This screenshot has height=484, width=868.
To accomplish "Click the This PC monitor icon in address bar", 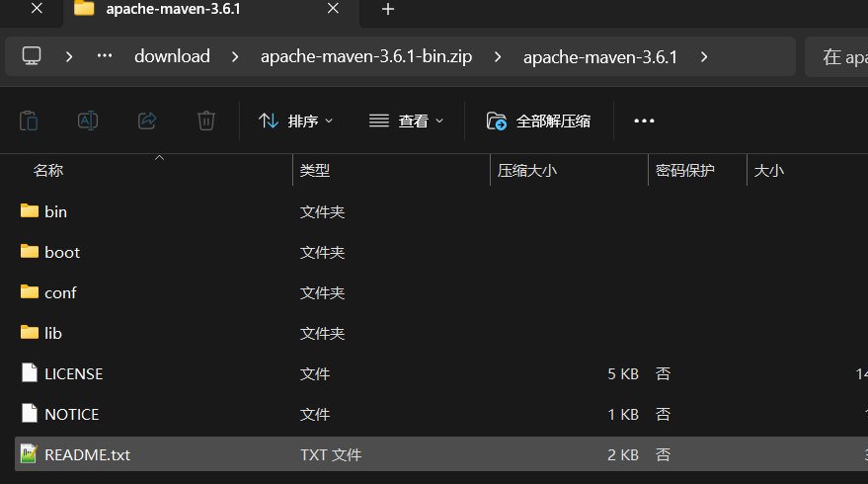I will 32,56.
